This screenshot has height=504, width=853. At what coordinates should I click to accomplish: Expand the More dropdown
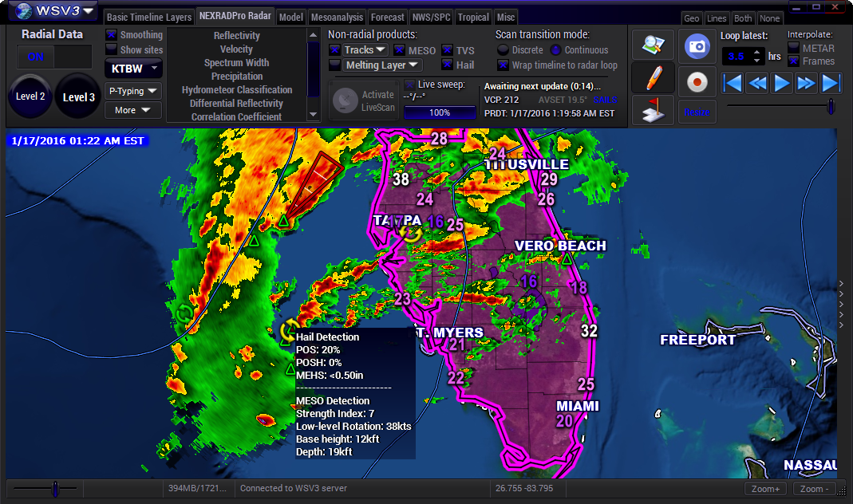click(x=133, y=110)
